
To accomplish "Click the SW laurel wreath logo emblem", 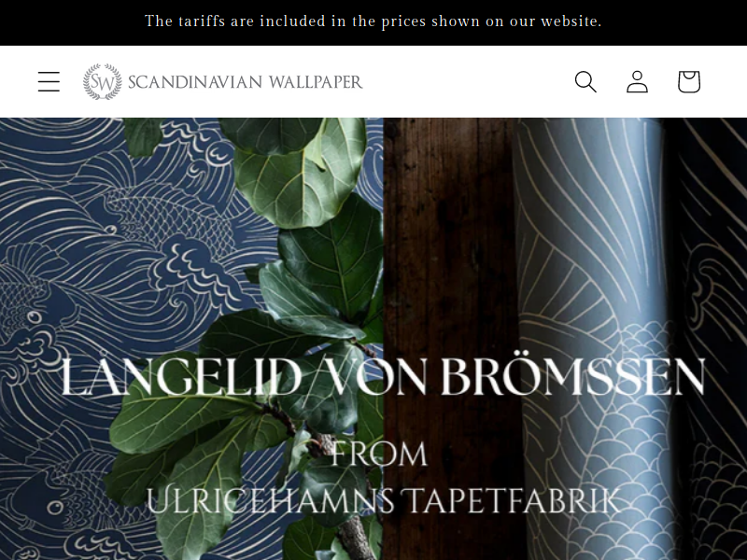I will 103,82.
